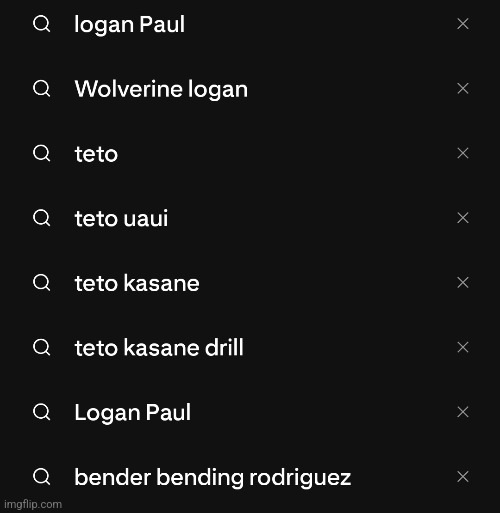Click search icon beside 'Wolverine logan'
Image resolution: width=500 pixels, height=513 pixels.
pyautogui.click(x=42, y=89)
